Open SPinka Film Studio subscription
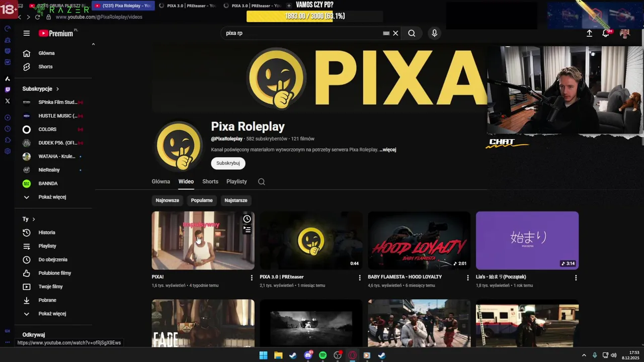644x362 pixels. click(53, 102)
